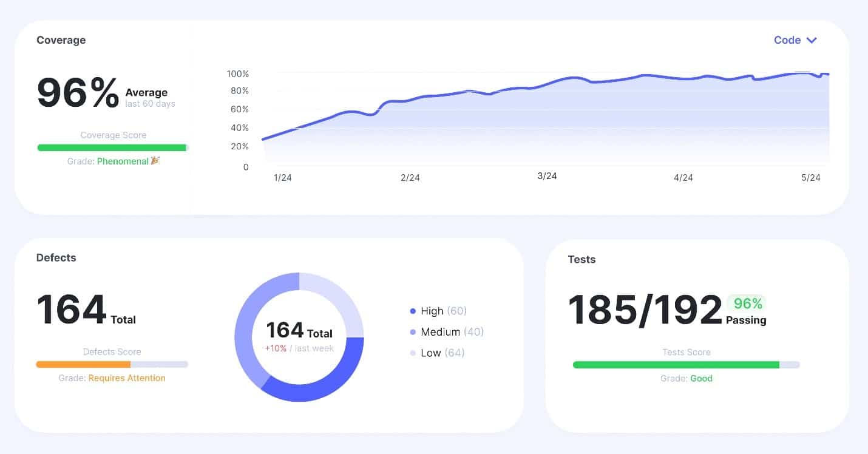Click the Low legend dot
The image size is (868, 454).
pyautogui.click(x=413, y=353)
